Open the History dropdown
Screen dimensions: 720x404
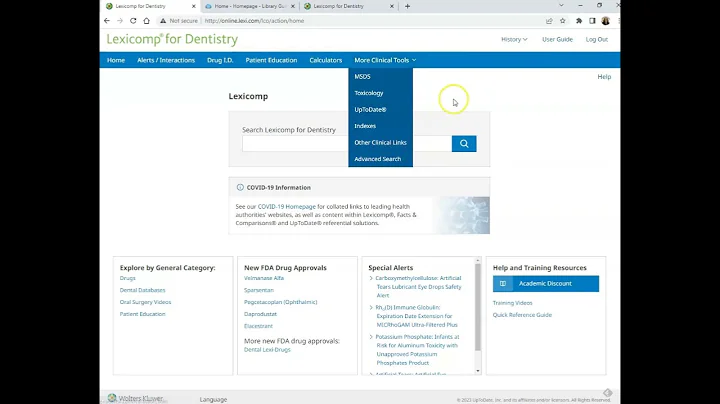click(x=514, y=39)
